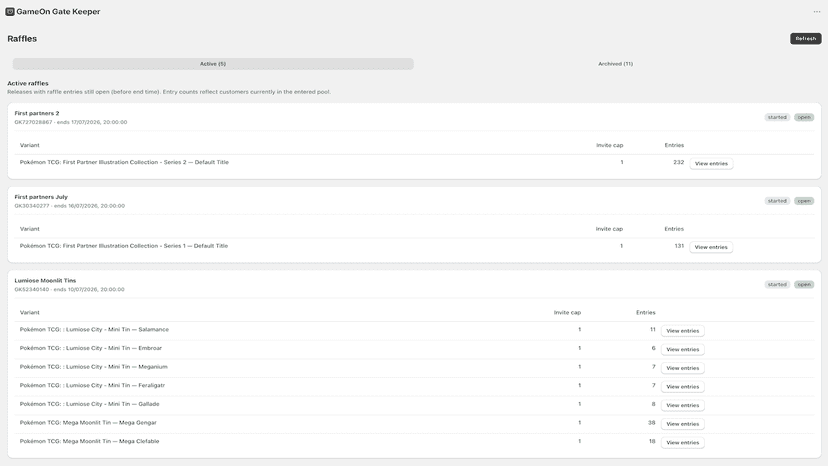The width and height of the screenshot is (828, 466).
Task: Switch to the Archived (11) tab
Action: 615,64
